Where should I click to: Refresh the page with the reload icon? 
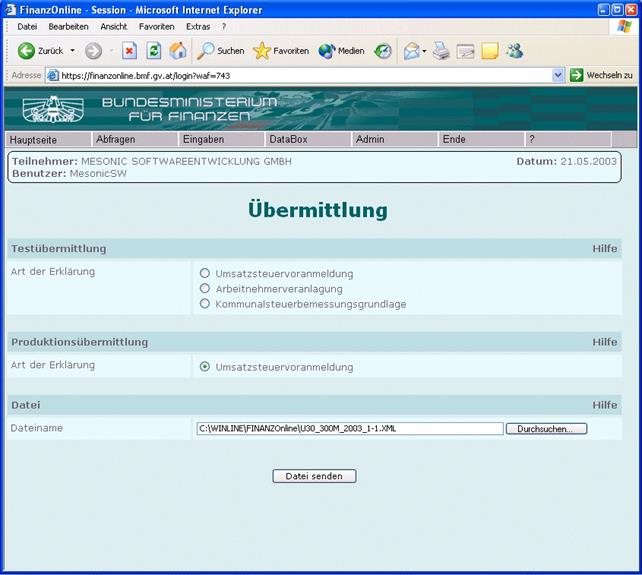pyautogui.click(x=154, y=51)
